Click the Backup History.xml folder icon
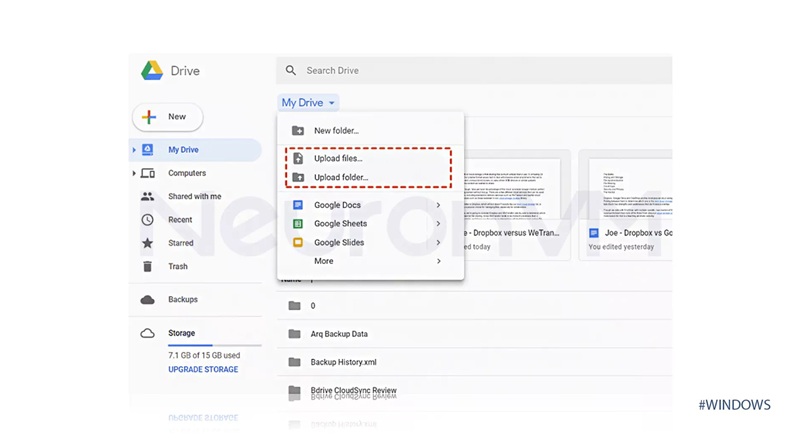This screenshot has width=800, height=445. (x=294, y=362)
